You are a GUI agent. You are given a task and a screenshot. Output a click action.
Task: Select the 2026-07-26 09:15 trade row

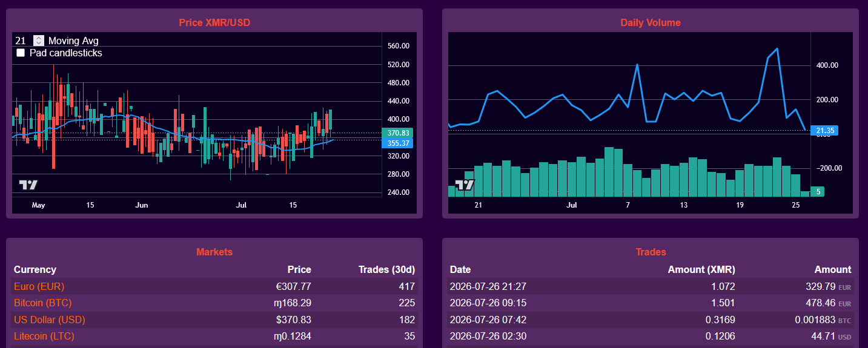click(x=651, y=303)
